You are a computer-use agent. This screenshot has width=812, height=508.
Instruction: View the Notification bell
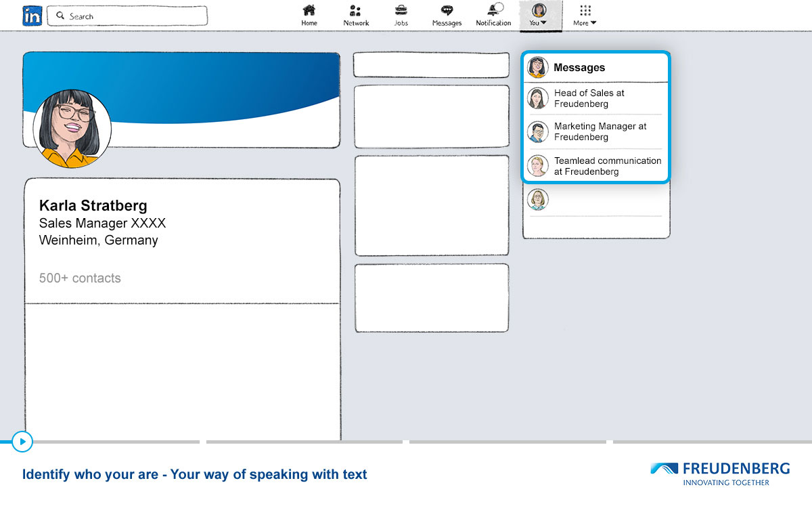(494, 15)
